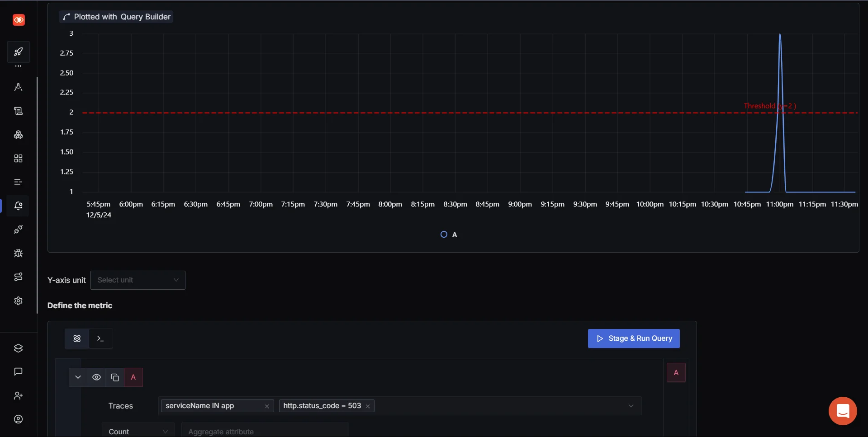This screenshot has height=437, width=868.
Task: Duplicate query A with the copy icon
Action: point(114,377)
